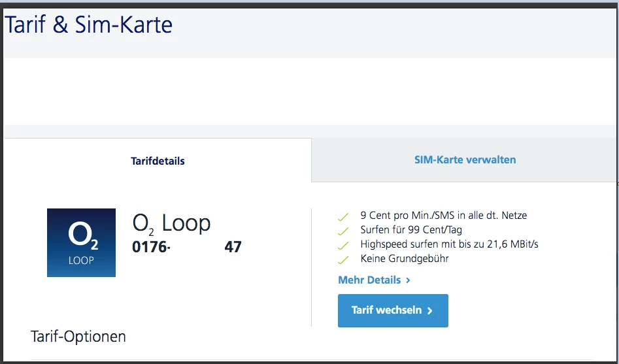This screenshot has height=364, width=619.
Task: Click the Keine Grundgebühr feature text
Action: click(x=405, y=259)
